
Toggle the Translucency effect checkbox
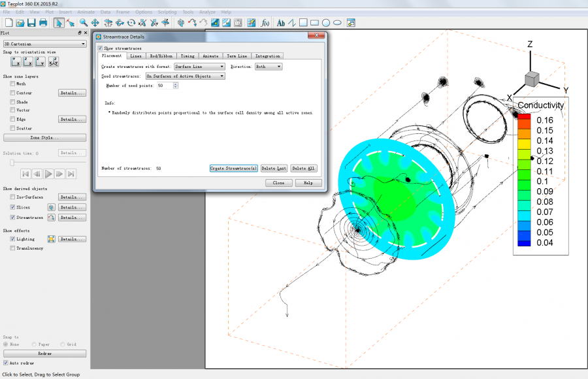coord(12,248)
